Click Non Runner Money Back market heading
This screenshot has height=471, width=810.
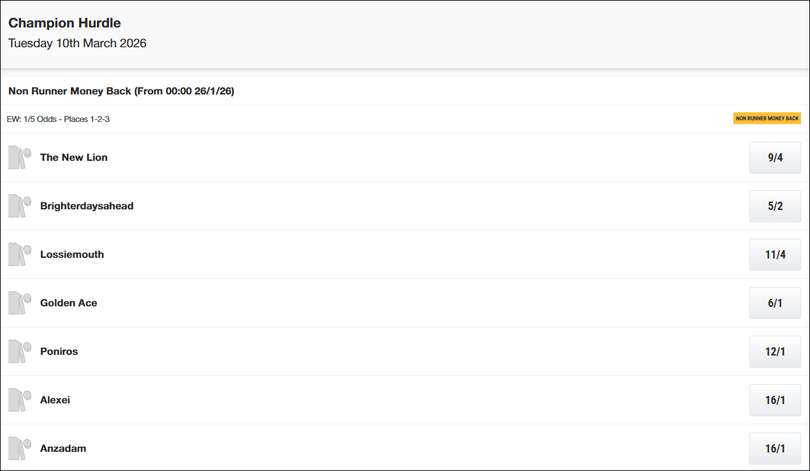point(121,91)
